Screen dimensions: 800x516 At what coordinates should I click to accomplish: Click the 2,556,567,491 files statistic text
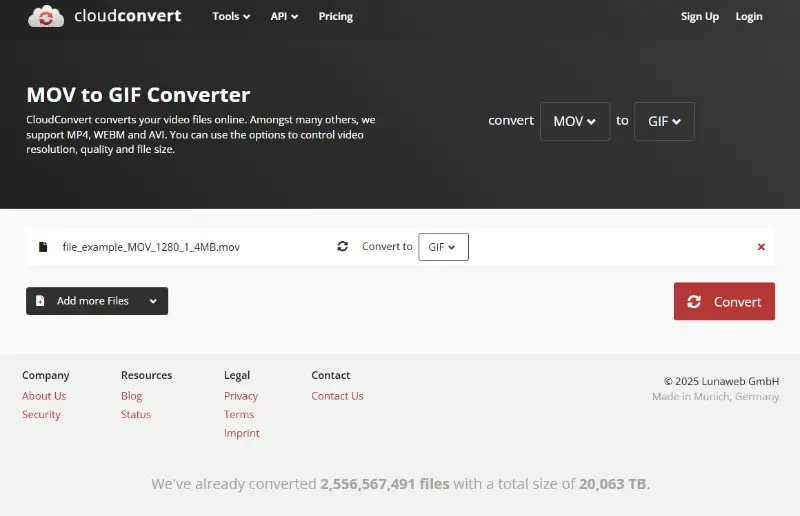click(385, 484)
